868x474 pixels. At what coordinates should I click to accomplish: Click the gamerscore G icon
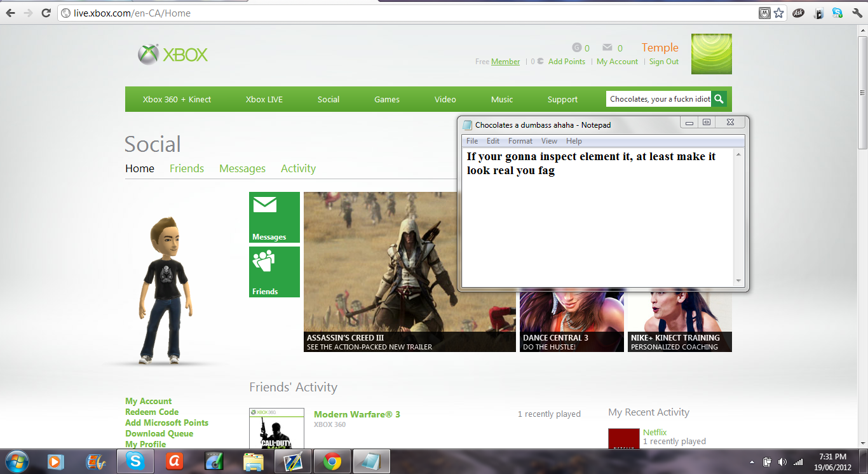coord(577,48)
